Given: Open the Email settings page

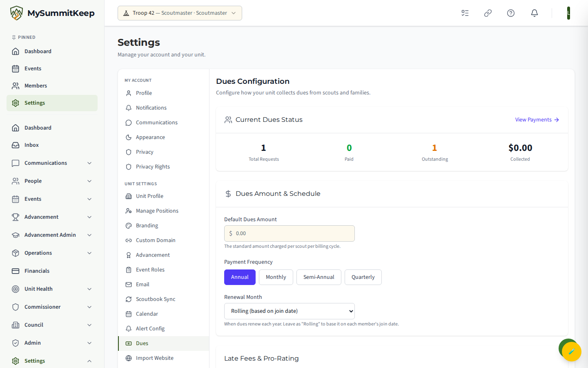Looking at the screenshot, I should [163, 285].
